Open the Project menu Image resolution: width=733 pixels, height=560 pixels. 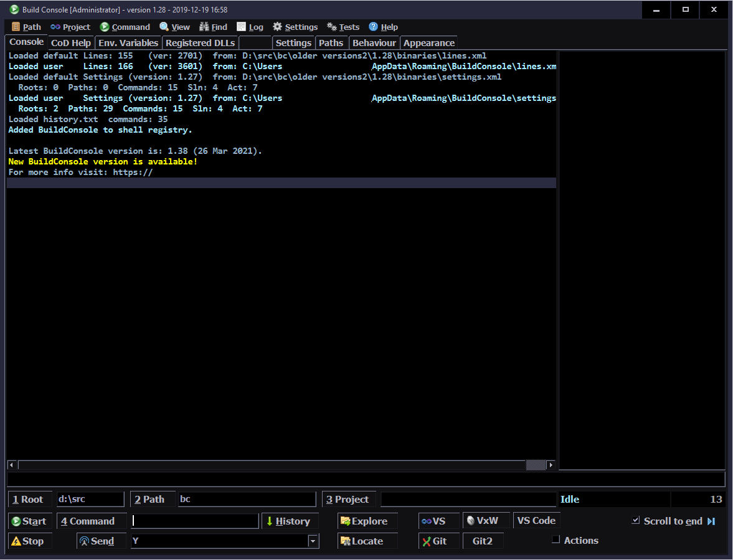(x=70, y=27)
